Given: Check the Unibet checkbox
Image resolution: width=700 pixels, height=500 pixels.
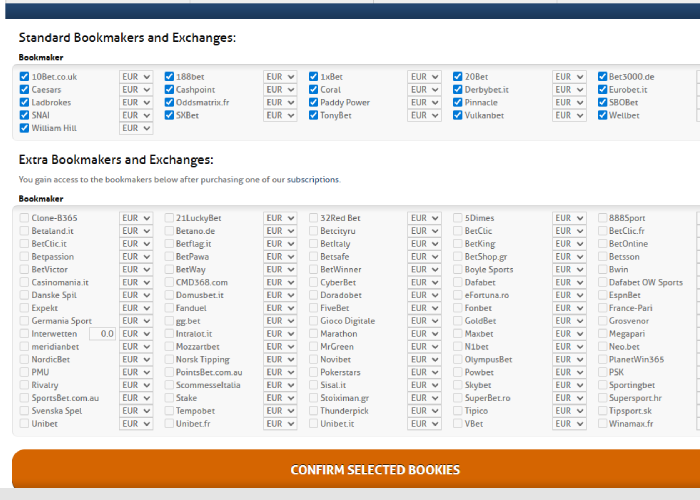Looking at the screenshot, I should (24, 424).
